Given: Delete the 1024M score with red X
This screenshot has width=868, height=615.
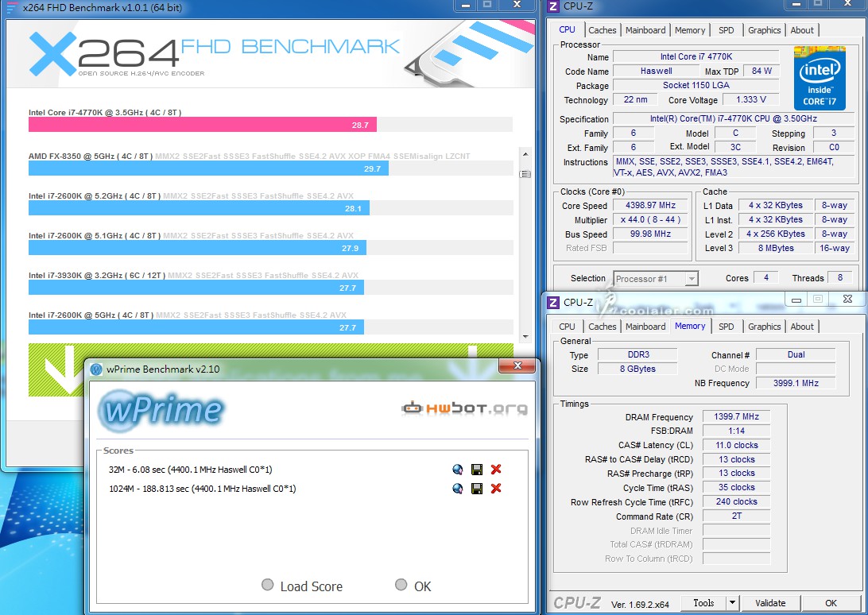Looking at the screenshot, I should point(496,488).
